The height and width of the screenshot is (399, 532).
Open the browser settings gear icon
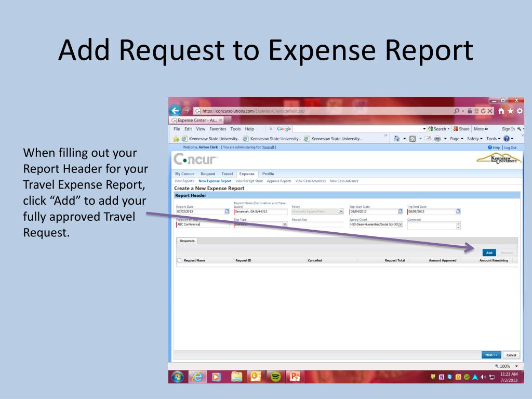pyautogui.click(x=520, y=111)
